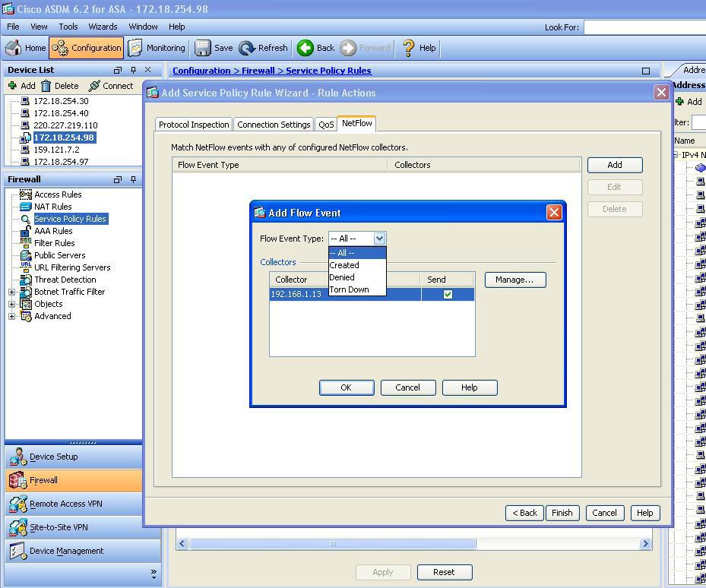Toggle Send checkbox for collector 192.168.1.13

pyautogui.click(x=448, y=295)
